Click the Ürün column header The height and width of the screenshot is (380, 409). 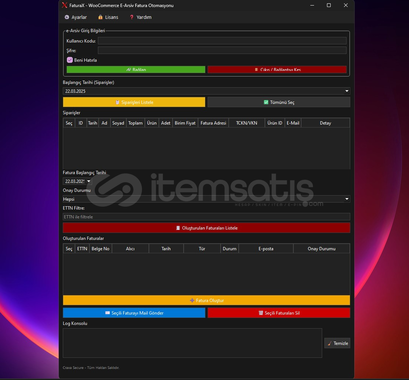click(152, 123)
